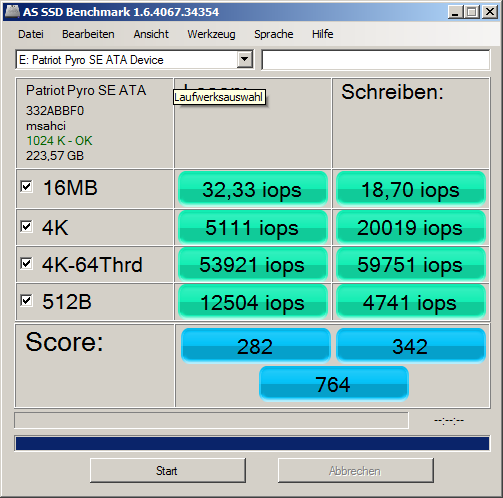Open the Ansicht menu
503x498 pixels.
click(151, 34)
